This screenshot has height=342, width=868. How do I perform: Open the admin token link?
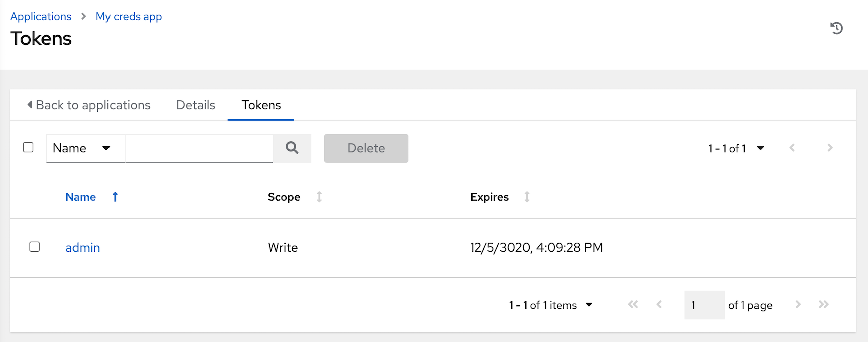pyautogui.click(x=83, y=247)
